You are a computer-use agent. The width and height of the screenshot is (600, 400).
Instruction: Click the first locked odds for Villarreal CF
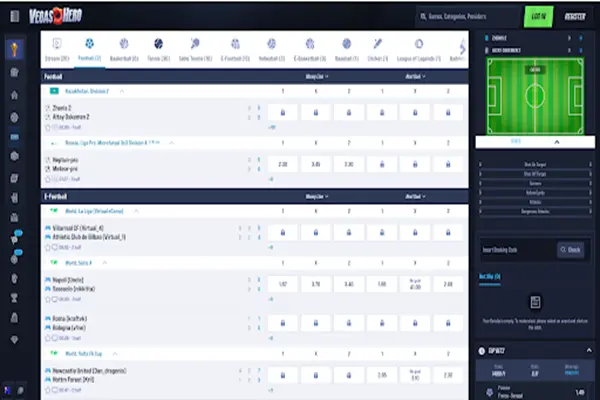click(283, 232)
